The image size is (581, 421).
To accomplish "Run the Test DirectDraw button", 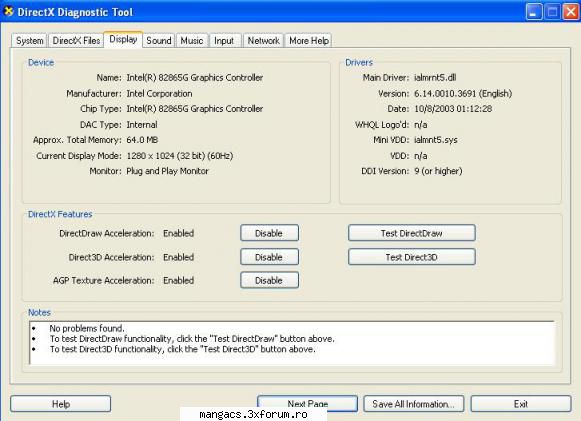I will click(x=412, y=233).
